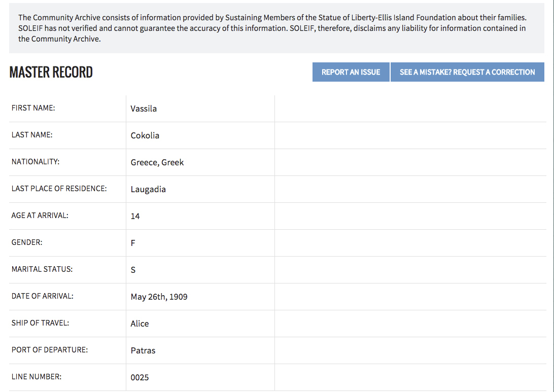
Task: Click the Last Place of Residence label
Action: 59,189
